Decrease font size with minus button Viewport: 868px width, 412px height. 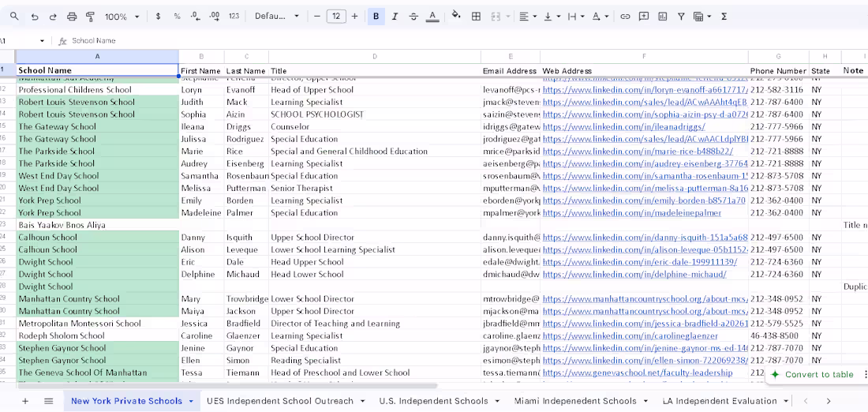317,17
